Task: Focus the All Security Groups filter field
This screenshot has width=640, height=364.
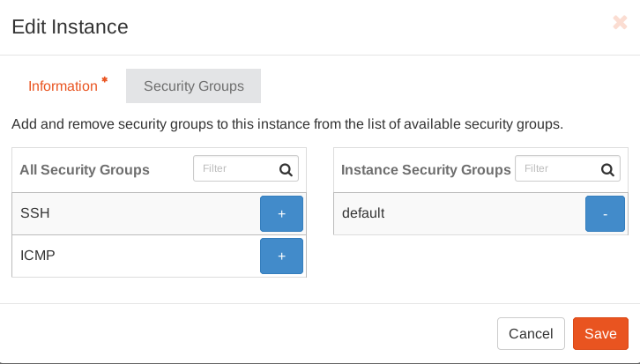Action: click(234, 168)
